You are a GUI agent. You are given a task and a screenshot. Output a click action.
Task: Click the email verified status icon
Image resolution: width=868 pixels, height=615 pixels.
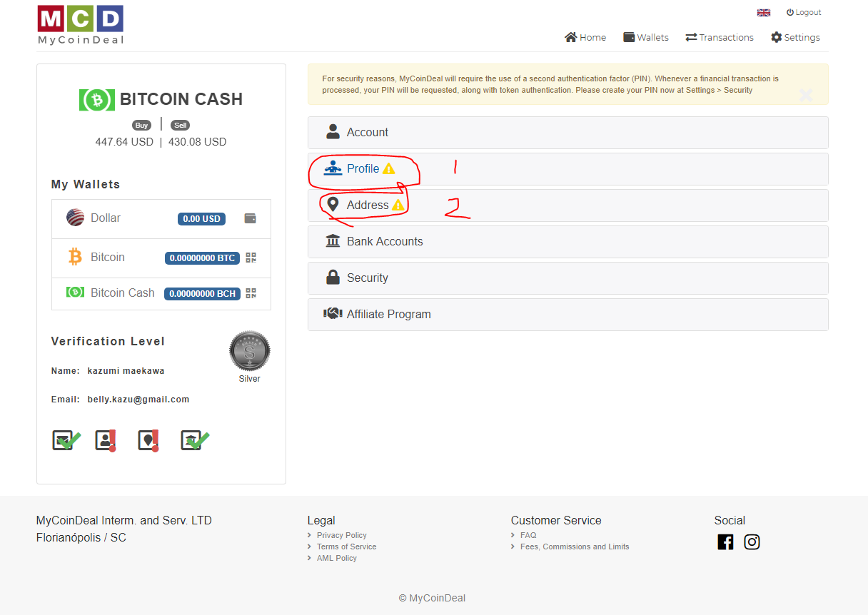pos(66,441)
